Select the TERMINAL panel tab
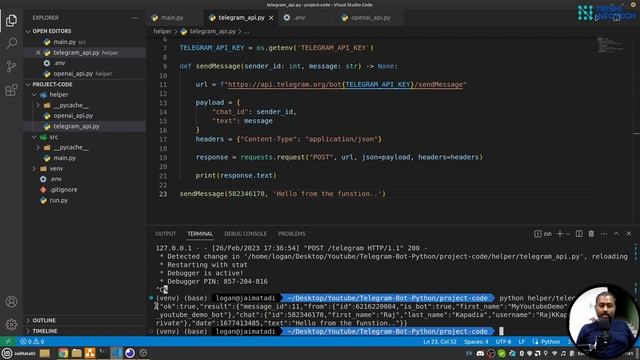 200,233
